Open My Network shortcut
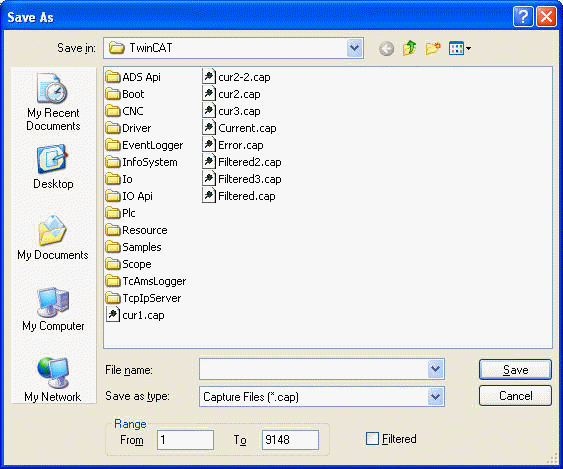 [53, 380]
